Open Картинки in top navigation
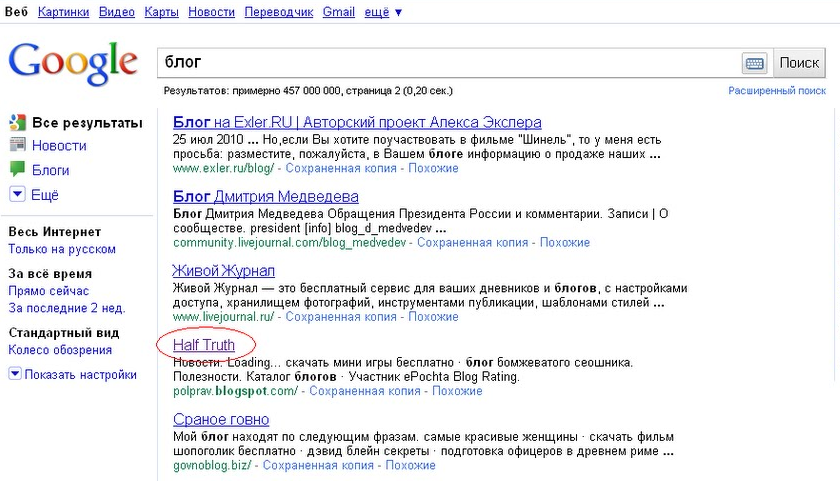This screenshot has height=481, width=840. click(63, 12)
